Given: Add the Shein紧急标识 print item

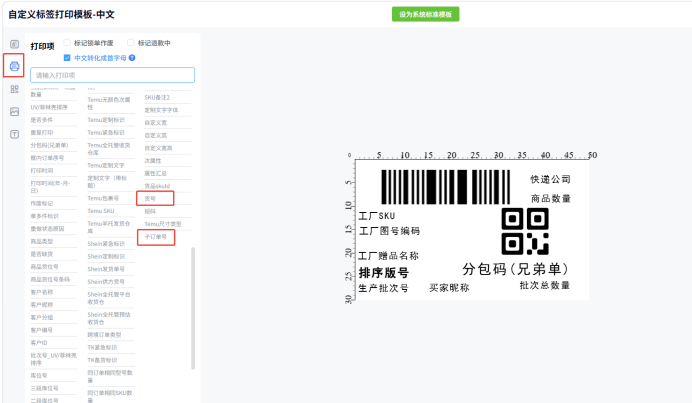Looking at the screenshot, I should [x=106, y=244].
